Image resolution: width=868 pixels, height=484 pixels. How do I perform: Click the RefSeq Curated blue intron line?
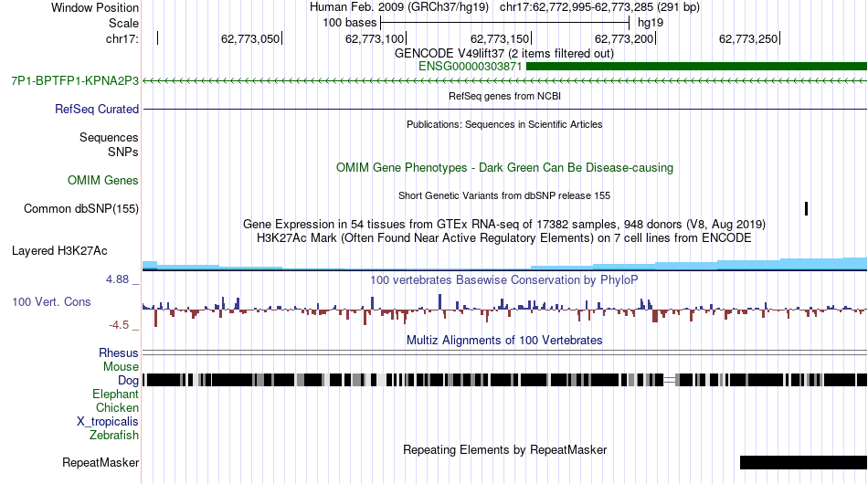[x=505, y=109]
